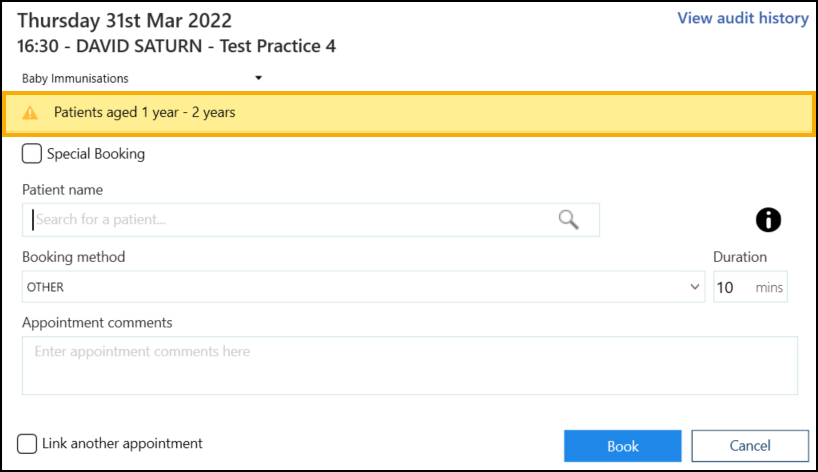Click the Cancel button
This screenshot has width=818, height=472.
pyautogui.click(x=749, y=446)
